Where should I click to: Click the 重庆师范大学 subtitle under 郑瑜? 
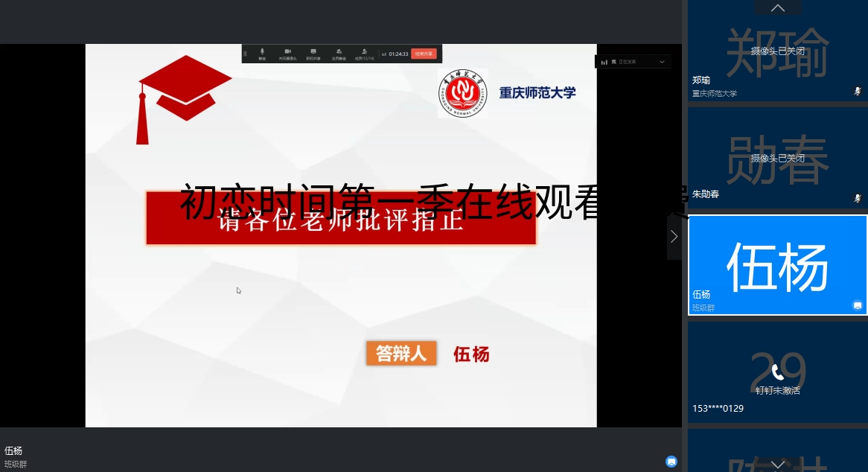[x=715, y=94]
